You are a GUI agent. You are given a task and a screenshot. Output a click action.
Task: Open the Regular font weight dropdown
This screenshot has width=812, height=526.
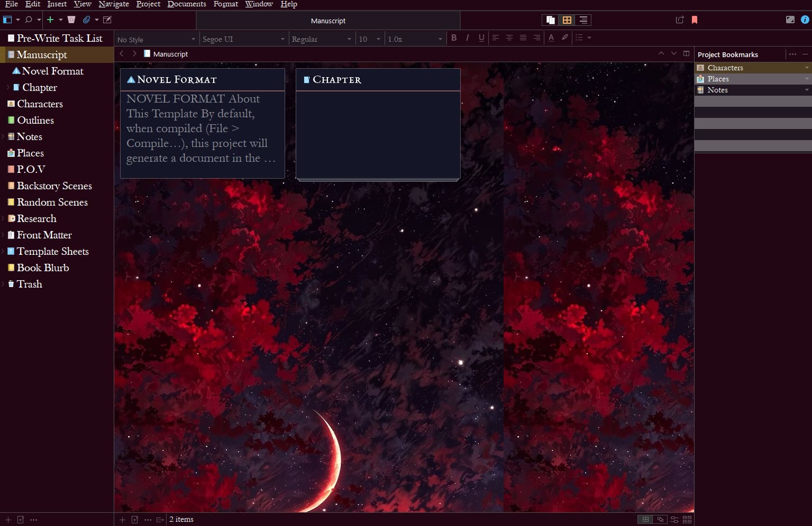[x=322, y=39]
